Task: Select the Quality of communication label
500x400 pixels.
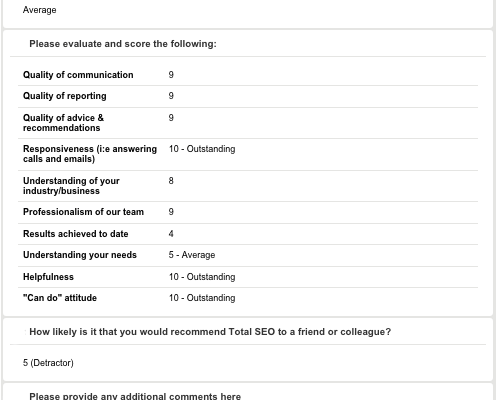Action: [78, 75]
